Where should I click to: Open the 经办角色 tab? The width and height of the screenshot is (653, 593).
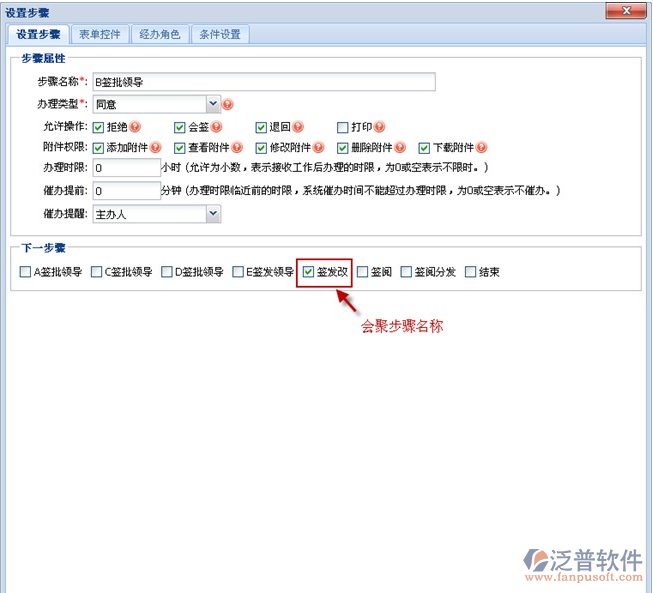click(160, 34)
